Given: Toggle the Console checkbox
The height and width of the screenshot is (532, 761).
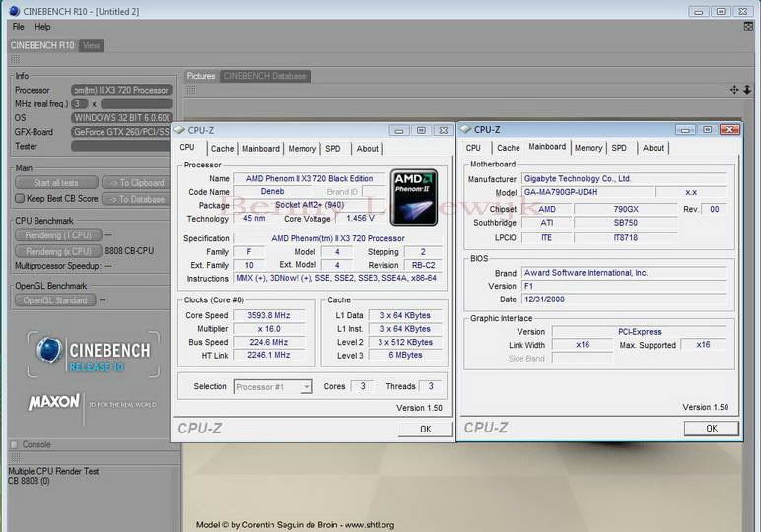Looking at the screenshot, I should coord(14,444).
